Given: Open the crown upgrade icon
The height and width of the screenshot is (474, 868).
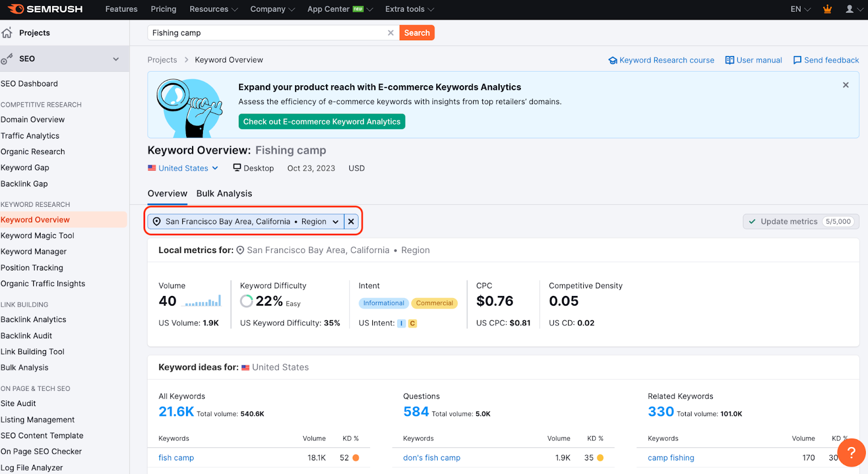Looking at the screenshot, I should pyautogui.click(x=827, y=9).
